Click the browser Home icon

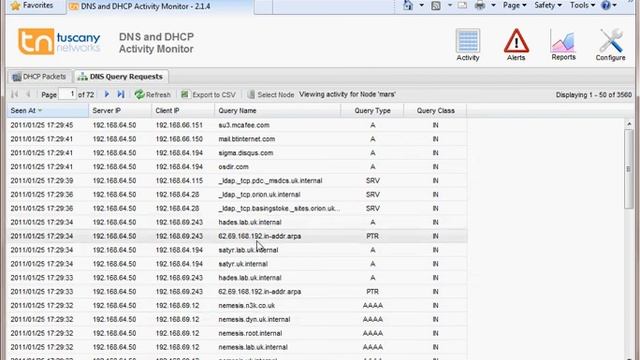point(408,5)
